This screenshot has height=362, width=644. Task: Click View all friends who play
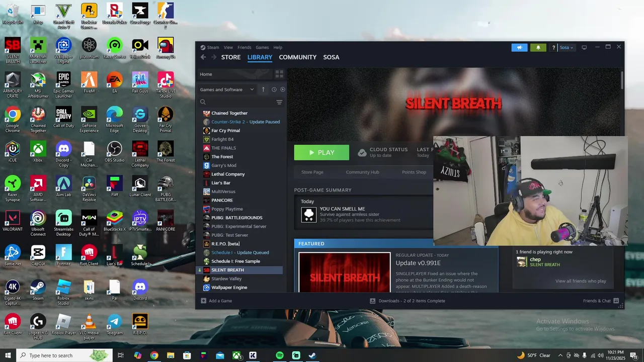click(581, 281)
